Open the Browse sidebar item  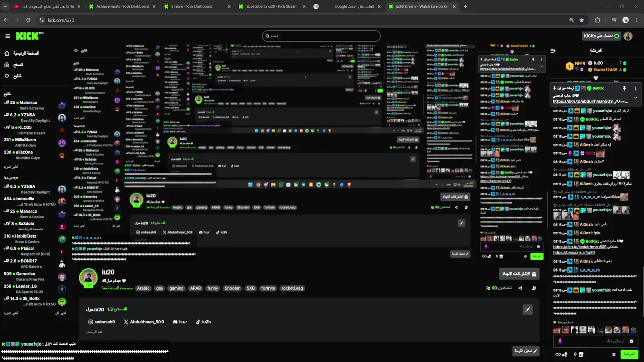pos(13,65)
